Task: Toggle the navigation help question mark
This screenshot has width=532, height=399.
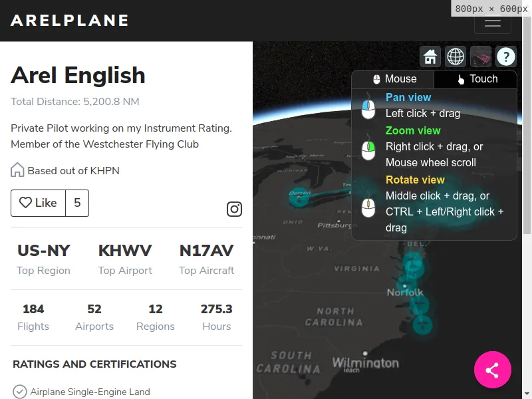Action: coord(506,57)
